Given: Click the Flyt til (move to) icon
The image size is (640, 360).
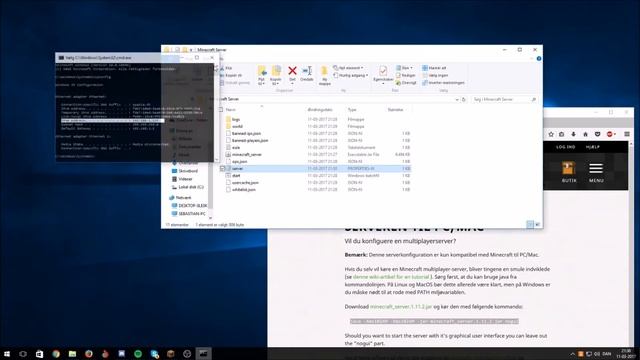Looking at the screenshot, I should tap(262, 71).
